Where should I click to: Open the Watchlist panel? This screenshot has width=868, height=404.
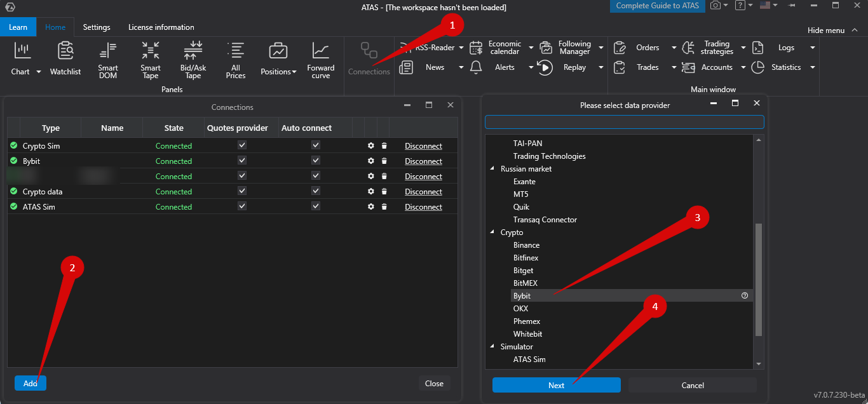tap(65, 58)
